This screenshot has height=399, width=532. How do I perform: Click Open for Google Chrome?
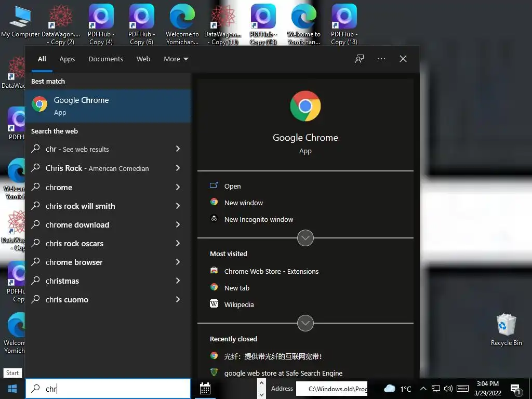click(x=232, y=186)
